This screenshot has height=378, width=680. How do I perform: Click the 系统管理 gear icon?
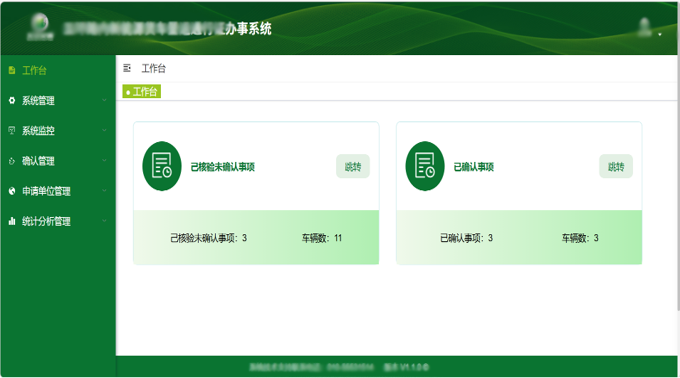pos(12,101)
